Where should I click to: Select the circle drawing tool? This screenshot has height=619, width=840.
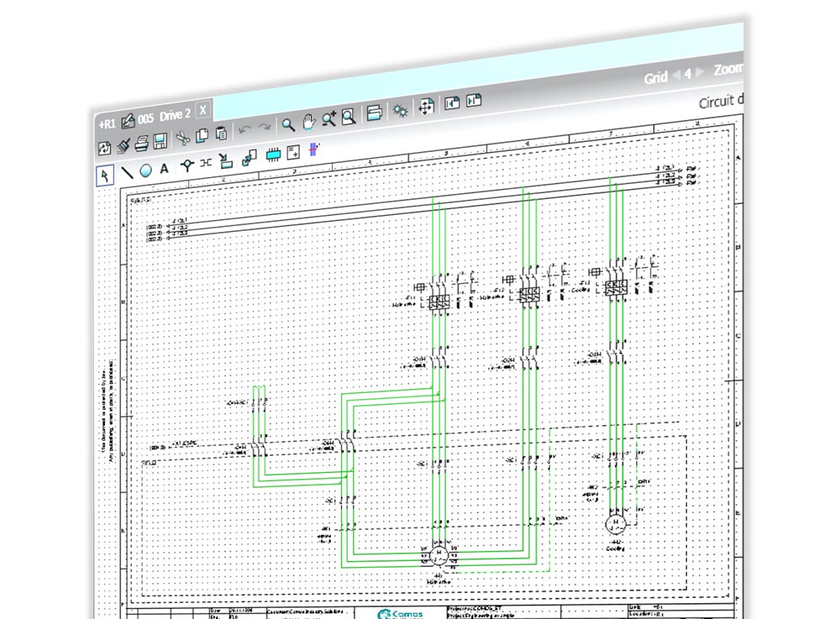[145, 170]
